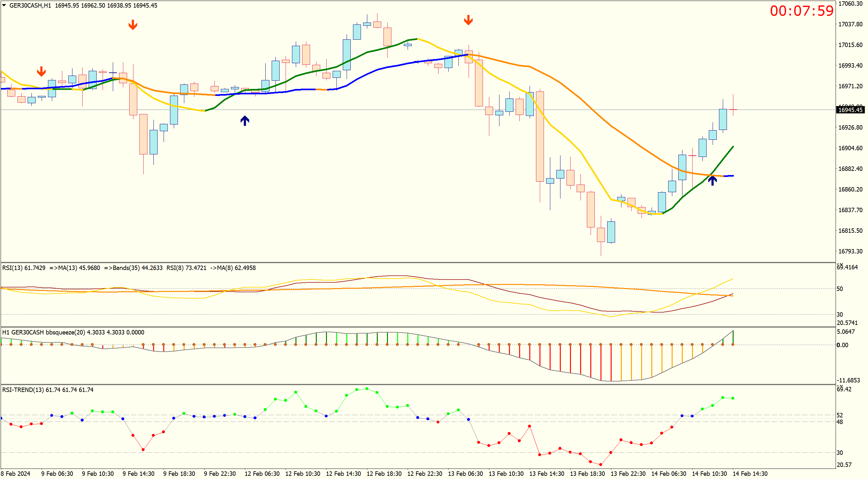Click the current price tag 16945.45
Viewport: 868px width, 479px height.
click(850, 110)
